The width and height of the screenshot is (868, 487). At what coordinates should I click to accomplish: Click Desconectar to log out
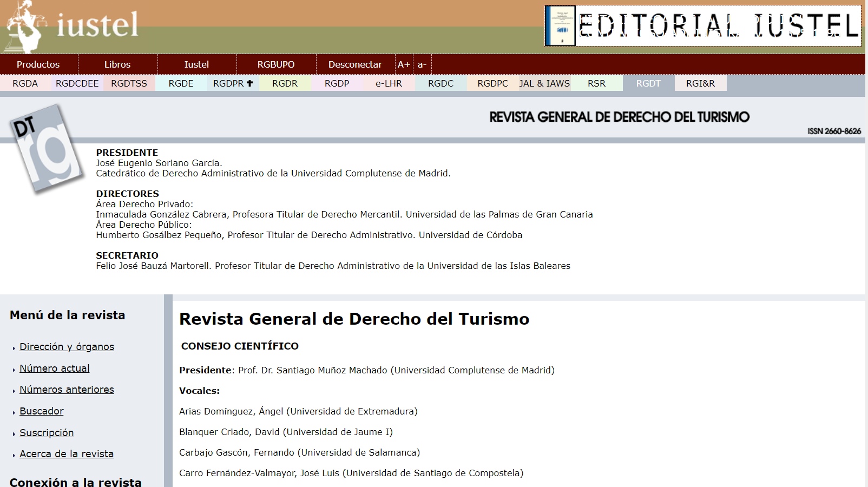click(x=355, y=64)
